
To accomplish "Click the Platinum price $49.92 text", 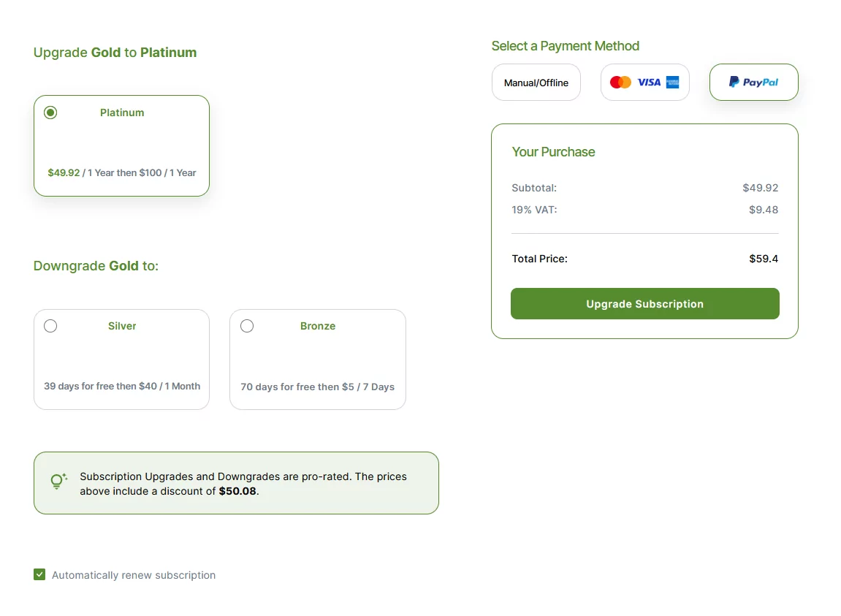I will coord(64,172).
